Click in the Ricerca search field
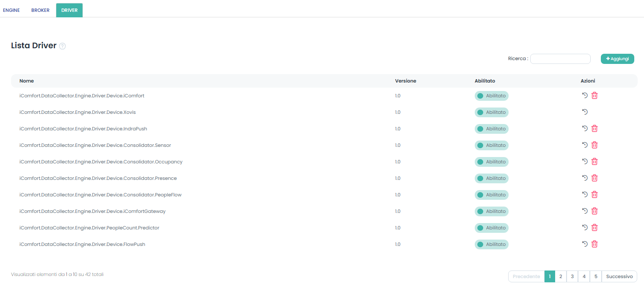Image resolution: width=644 pixels, height=287 pixels. click(x=560, y=59)
